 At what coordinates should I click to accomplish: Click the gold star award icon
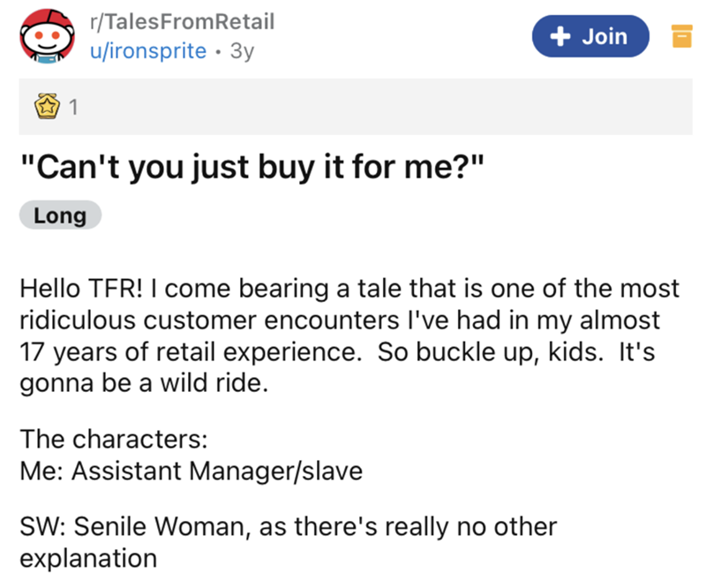click(x=46, y=109)
